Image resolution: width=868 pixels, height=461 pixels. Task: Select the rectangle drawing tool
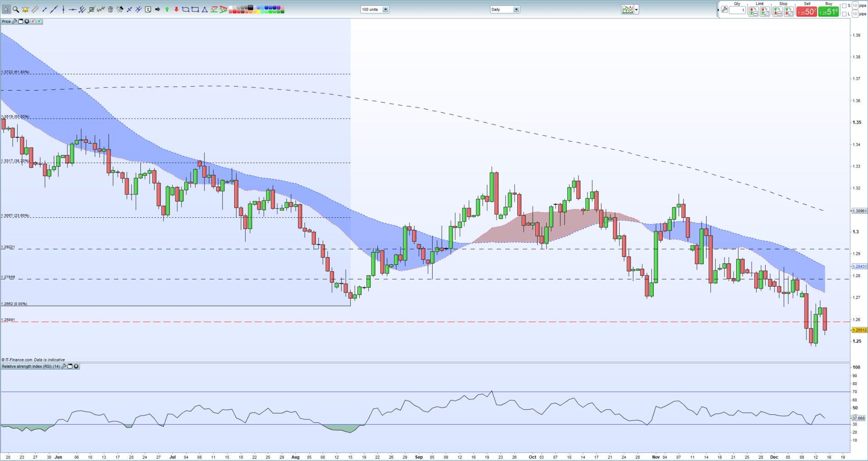coord(195,10)
